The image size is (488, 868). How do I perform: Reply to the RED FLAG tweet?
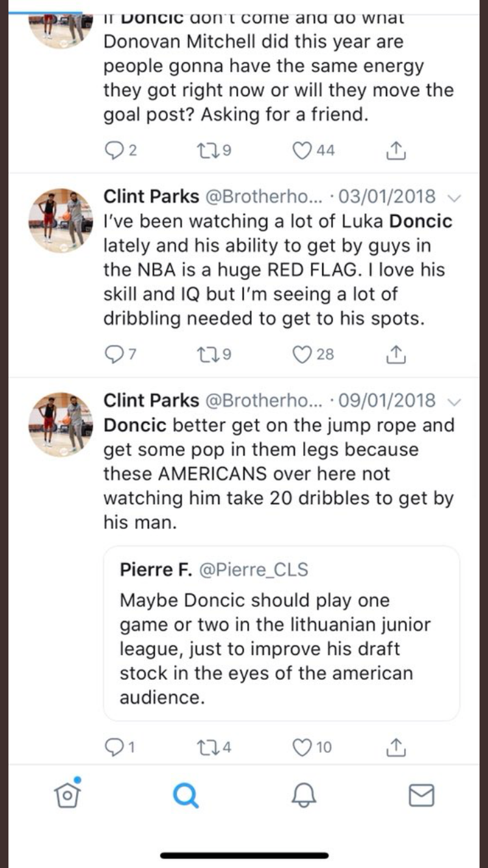[113, 354]
